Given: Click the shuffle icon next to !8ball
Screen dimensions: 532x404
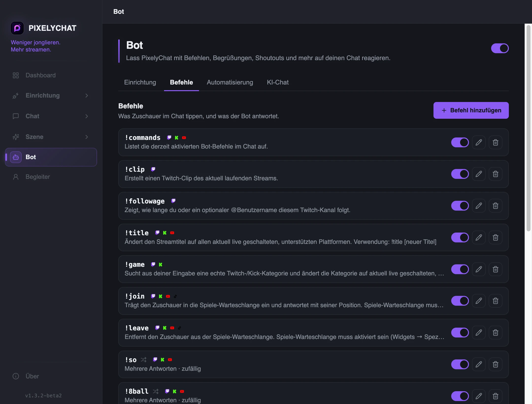Looking at the screenshot, I should point(156,391).
